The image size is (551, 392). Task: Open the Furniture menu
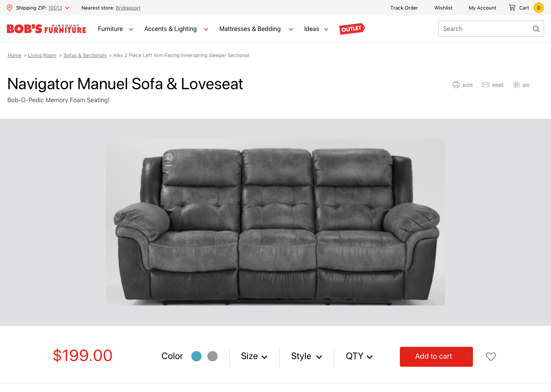click(116, 29)
